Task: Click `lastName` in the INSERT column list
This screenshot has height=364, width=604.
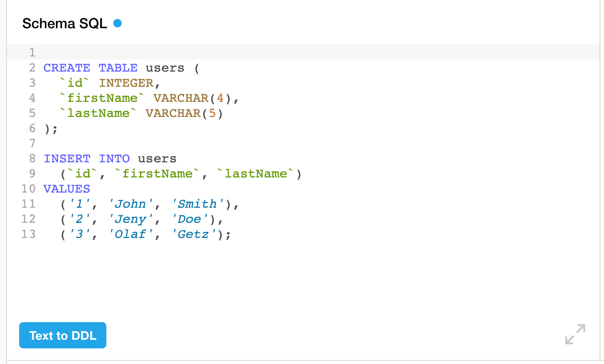Action: 256,174
